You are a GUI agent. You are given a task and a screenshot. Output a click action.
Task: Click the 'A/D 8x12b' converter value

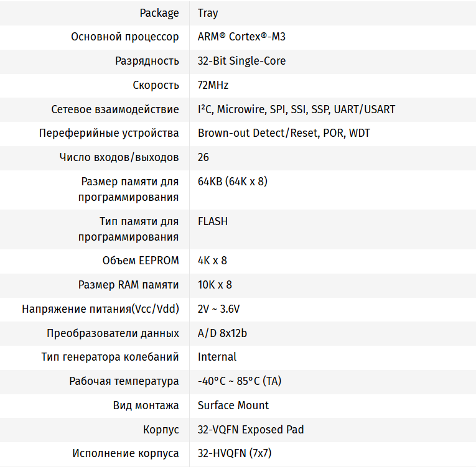pos(222,333)
